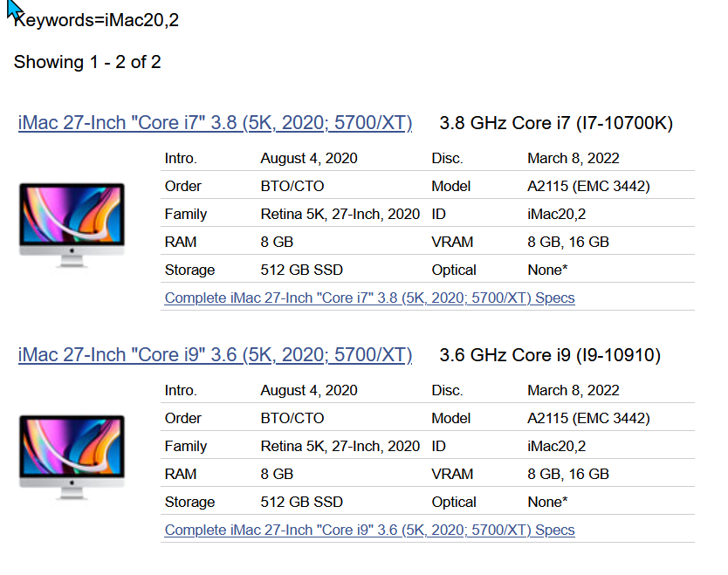Select the "Keywords=iMac20,2" text
The image size is (728, 575).
click(x=96, y=20)
